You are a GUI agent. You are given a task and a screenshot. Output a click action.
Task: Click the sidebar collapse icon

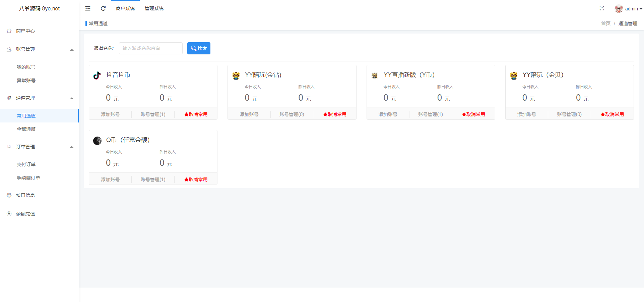88,8
